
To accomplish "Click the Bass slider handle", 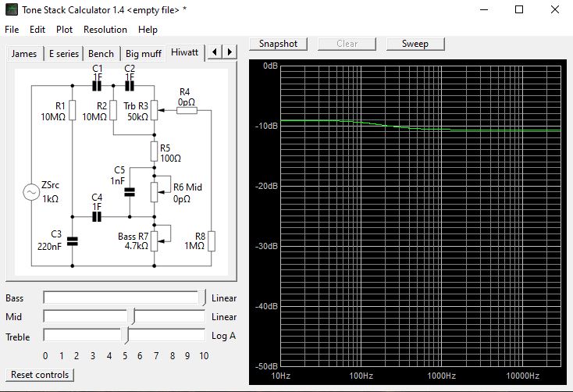I will tap(202, 298).
